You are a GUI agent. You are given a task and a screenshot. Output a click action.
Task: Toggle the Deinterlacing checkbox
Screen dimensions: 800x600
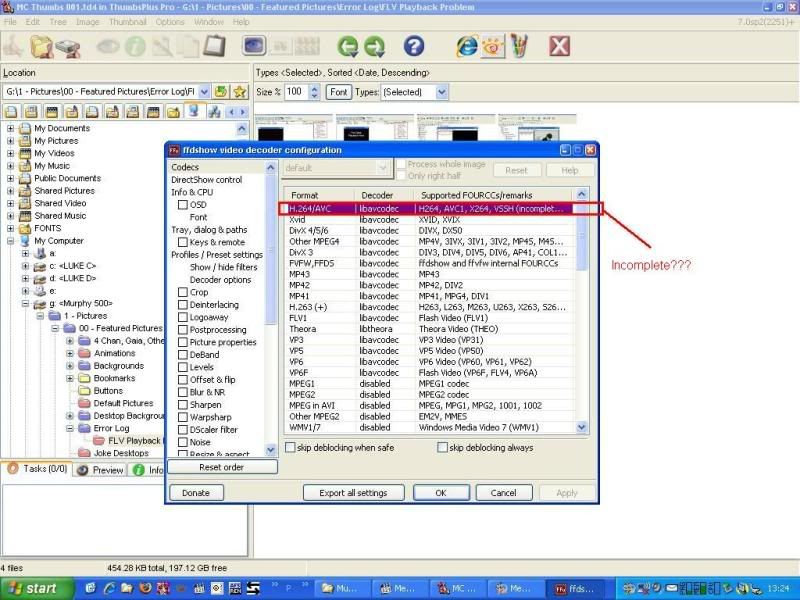(x=183, y=305)
